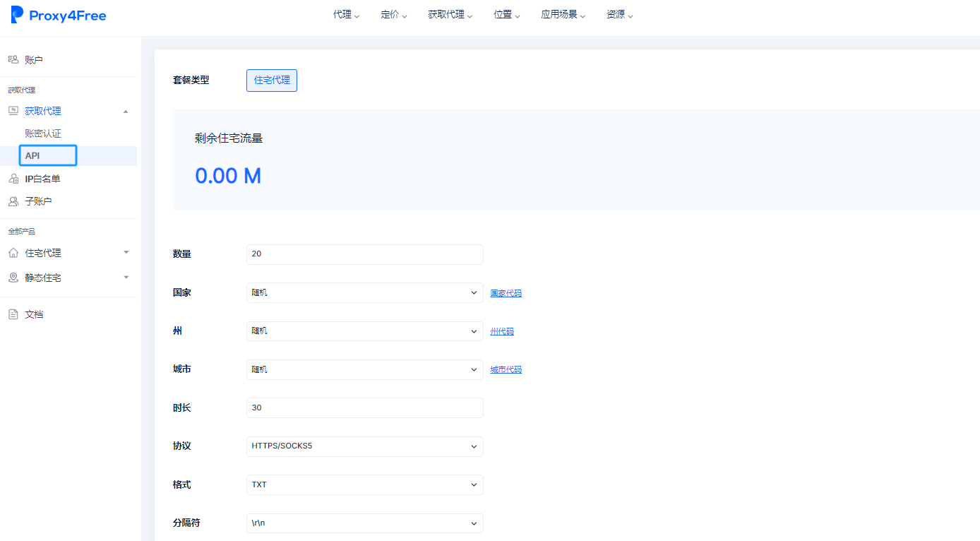Click the 住宅代理 house icon in sidebar
The height and width of the screenshot is (541, 980).
(13, 253)
